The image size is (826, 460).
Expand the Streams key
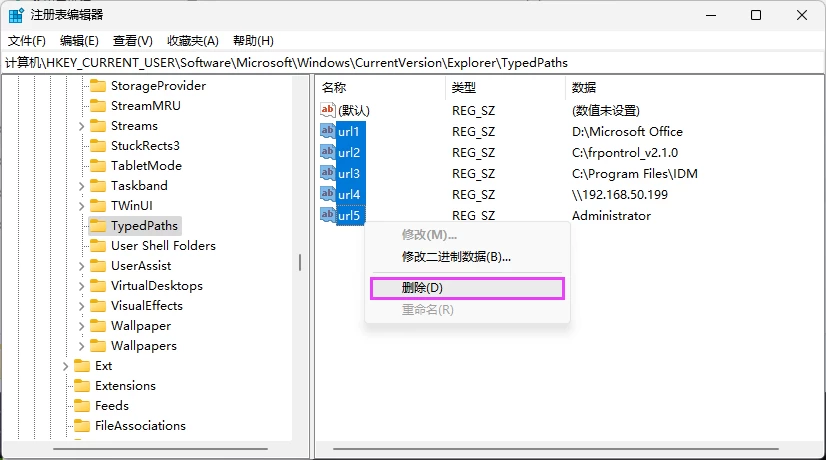tap(81, 126)
